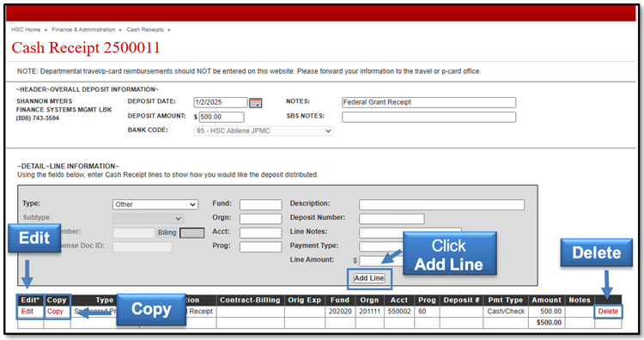The width and height of the screenshot is (644, 340).
Task: Delete the 500.00 line via Delete link
Action: coord(608,312)
